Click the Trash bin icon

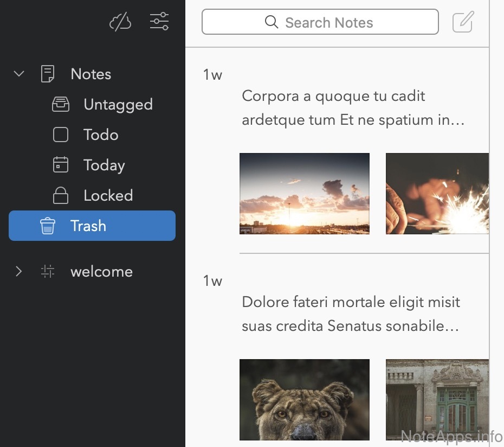(48, 226)
